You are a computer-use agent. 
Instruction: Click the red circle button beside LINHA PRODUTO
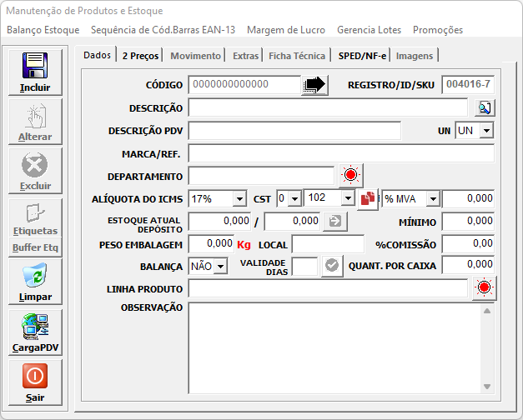[484, 288]
